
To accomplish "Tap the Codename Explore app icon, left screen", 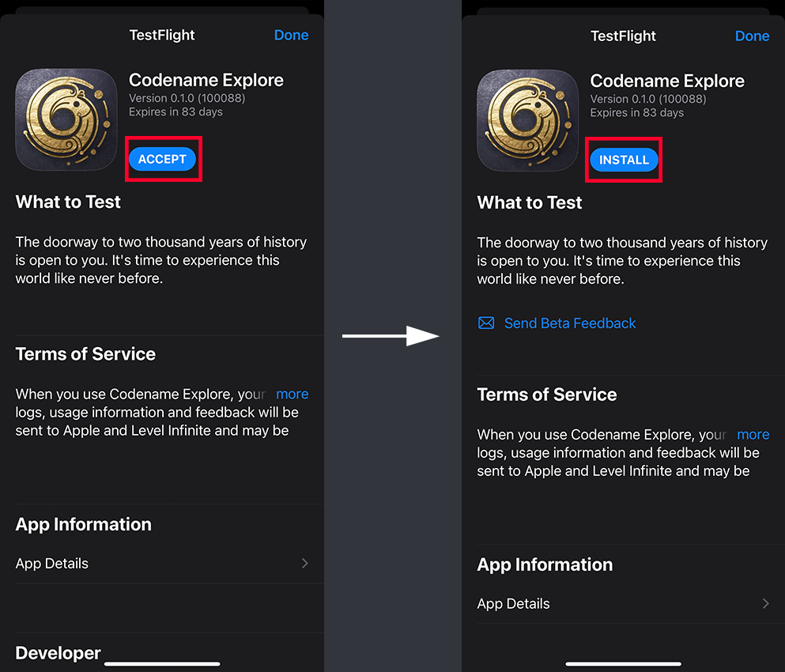I will coord(66,119).
